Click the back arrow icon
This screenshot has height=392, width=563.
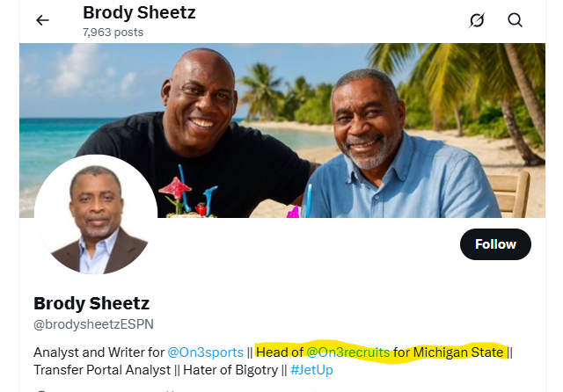point(42,20)
